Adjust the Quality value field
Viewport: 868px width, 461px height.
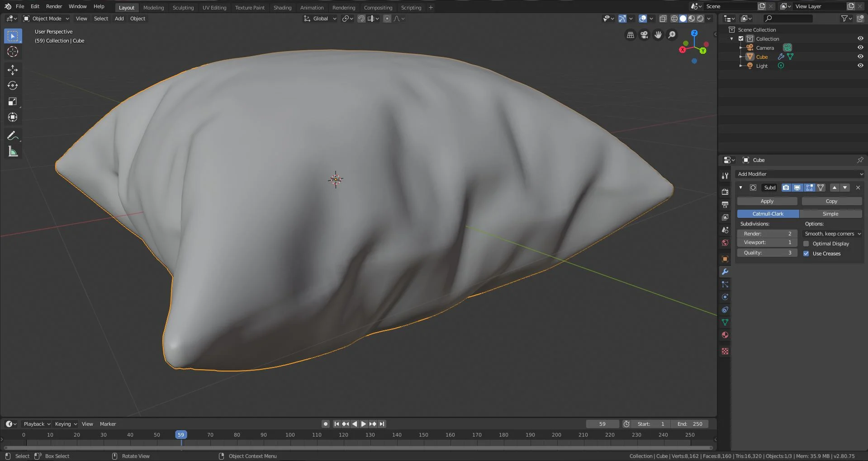pos(767,253)
